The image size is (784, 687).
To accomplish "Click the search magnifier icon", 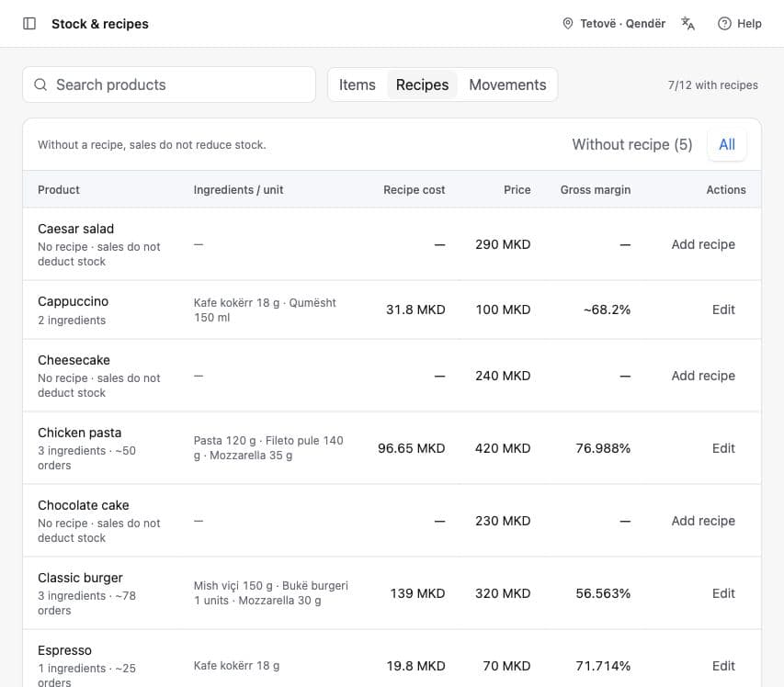I will (40, 84).
